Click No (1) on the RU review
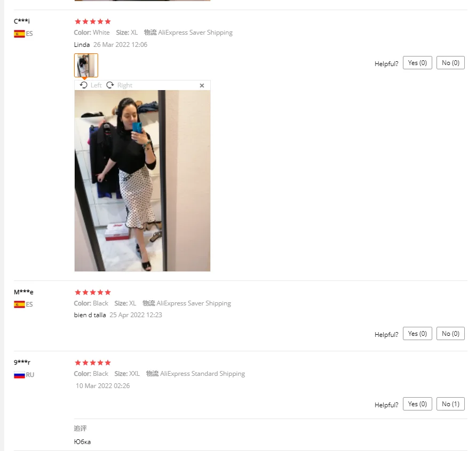Screen dimensions: 476x451 click(450, 404)
